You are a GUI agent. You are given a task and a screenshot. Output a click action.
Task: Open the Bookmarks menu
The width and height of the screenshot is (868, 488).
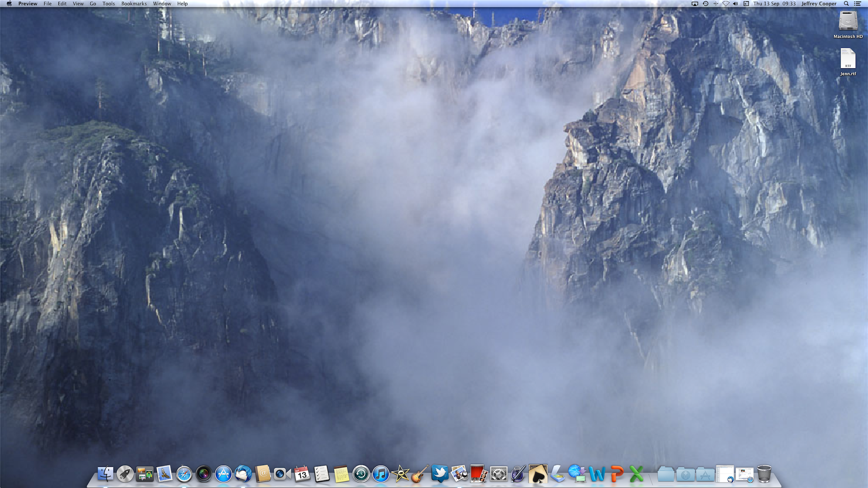pyautogui.click(x=134, y=3)
